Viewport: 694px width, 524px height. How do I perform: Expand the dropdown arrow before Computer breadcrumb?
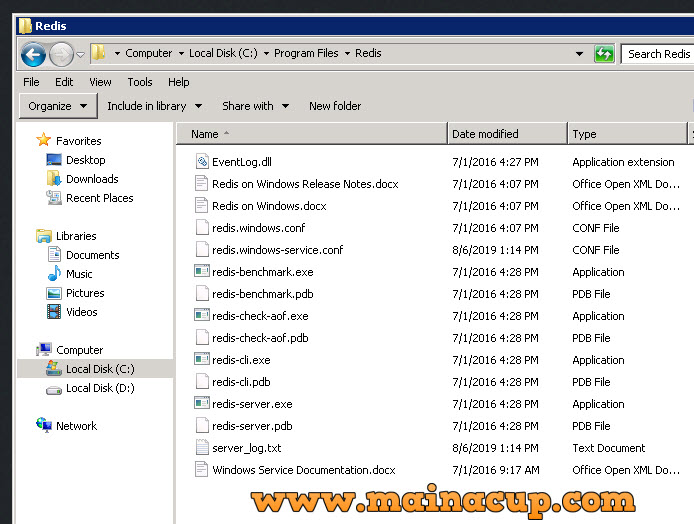click(x=117, y=54)
